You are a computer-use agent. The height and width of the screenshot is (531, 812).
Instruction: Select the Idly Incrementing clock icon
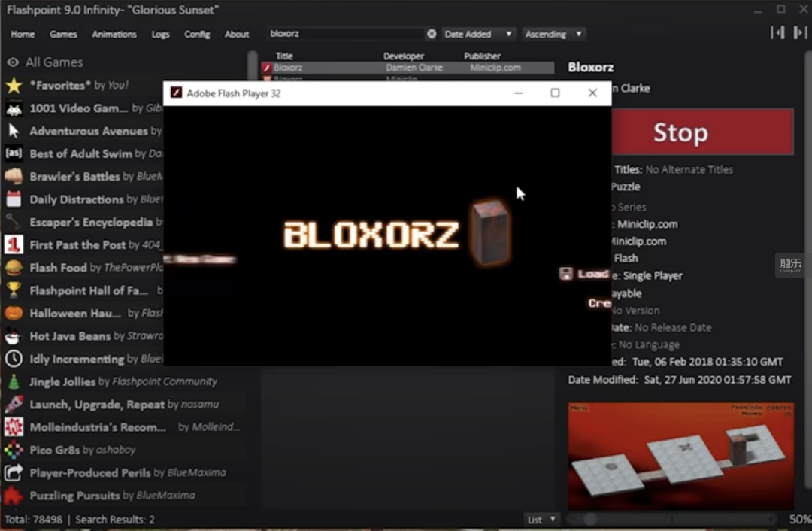pyautogui.click(x=14, y=359)
